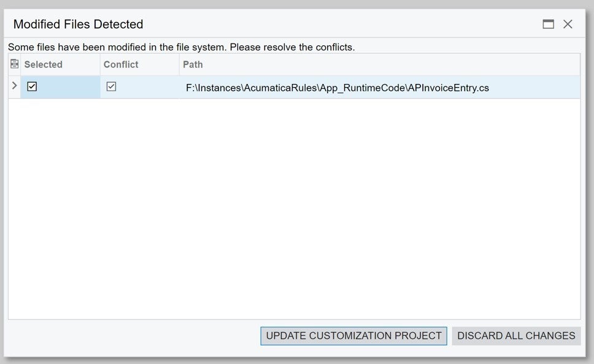Click Update Customization Project button
Image resolution: width=594 pixels, height=364 pixels.
[x=353, y=336]
